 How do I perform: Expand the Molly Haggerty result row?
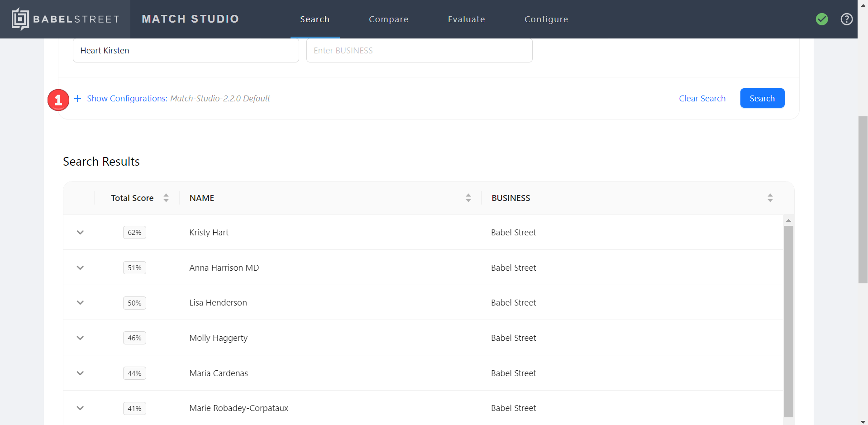coord(80,338)
